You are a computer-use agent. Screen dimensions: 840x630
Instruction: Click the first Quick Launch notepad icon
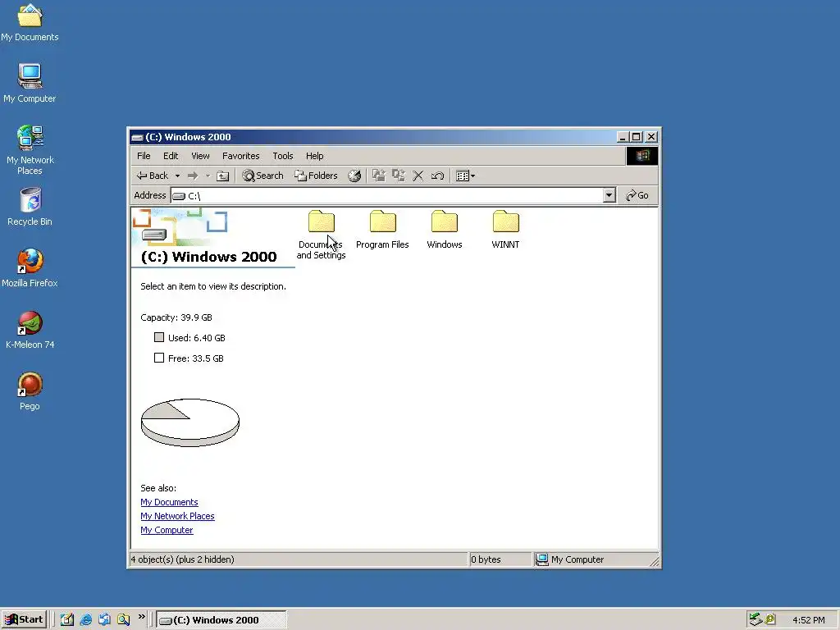coord(66,620)
